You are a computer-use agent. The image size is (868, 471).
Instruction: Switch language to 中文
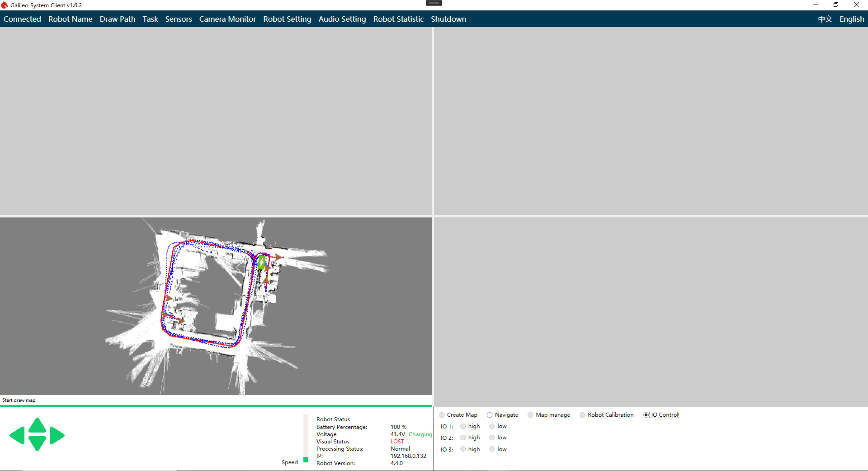(825, 19)
